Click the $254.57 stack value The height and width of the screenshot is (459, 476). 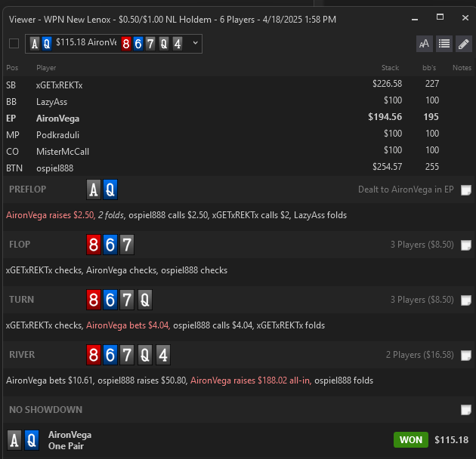(x=388, y=167)
